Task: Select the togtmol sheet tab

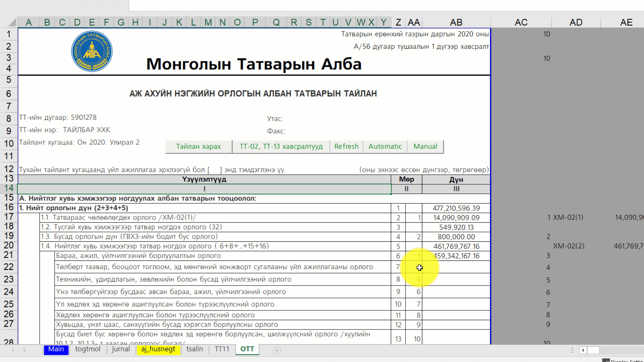Action: coord(88,349)
